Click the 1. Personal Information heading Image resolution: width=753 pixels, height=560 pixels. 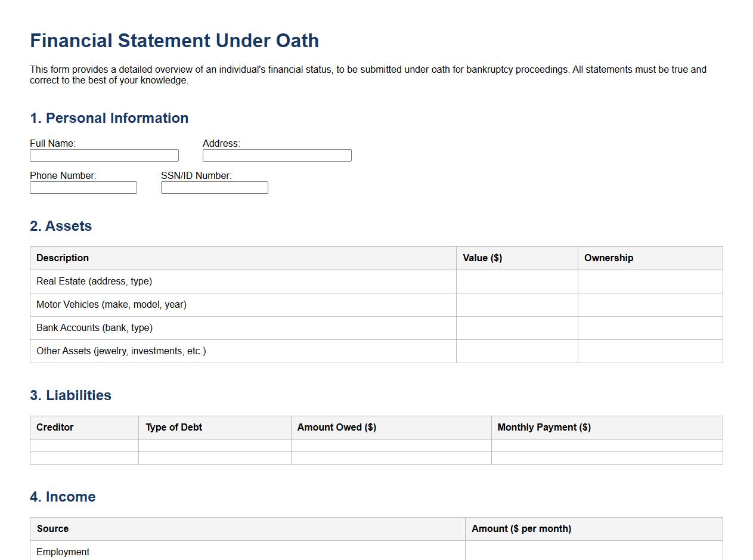(x=109, y=118)
